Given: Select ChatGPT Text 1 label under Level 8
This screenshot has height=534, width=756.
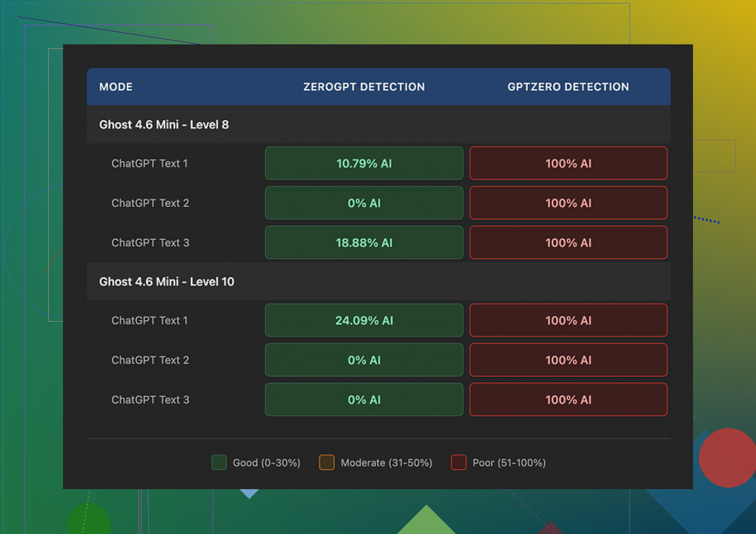Looking at the screenshot, I should point(150,164).
